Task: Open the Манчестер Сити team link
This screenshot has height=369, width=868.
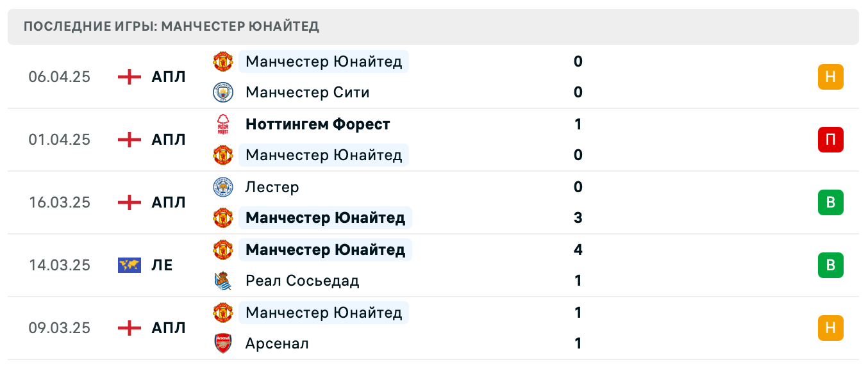Action: tap(307, 92)
